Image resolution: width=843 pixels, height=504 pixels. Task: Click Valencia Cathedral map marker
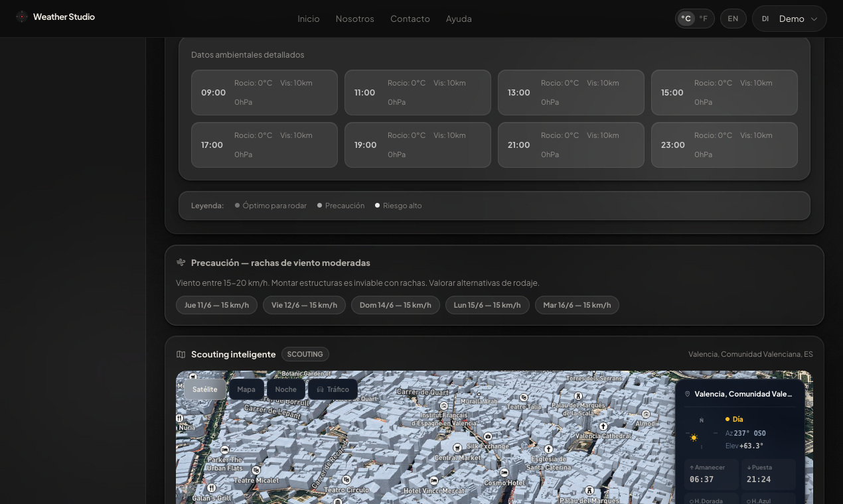[x=603, y=426]
